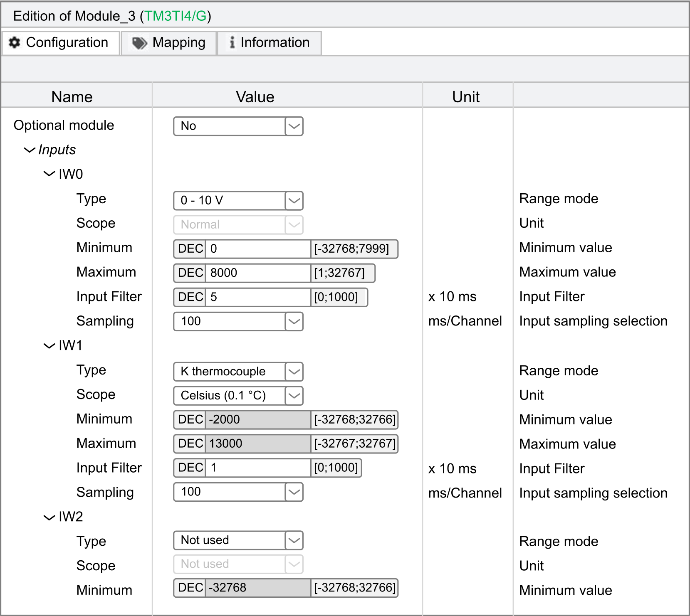The width and height of the screenshot is (690, 616).
Task: Click the empty field with range [1;32767]
Action: click(x=258, y=273)
